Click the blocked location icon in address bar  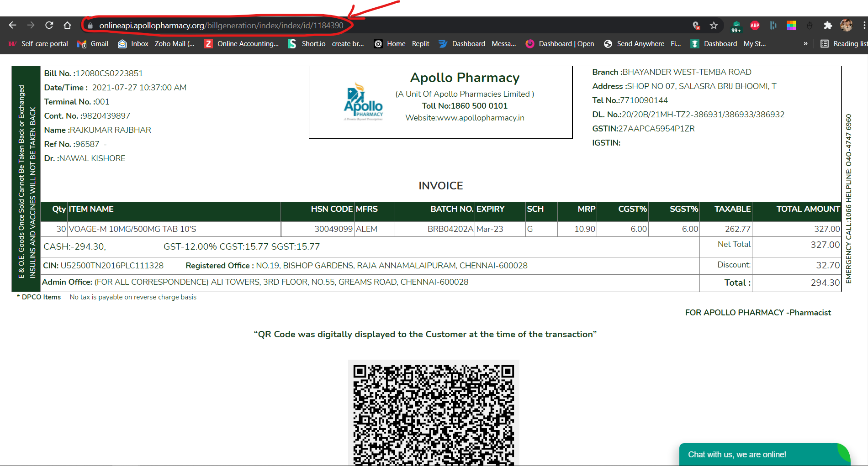tap(696, 26)
